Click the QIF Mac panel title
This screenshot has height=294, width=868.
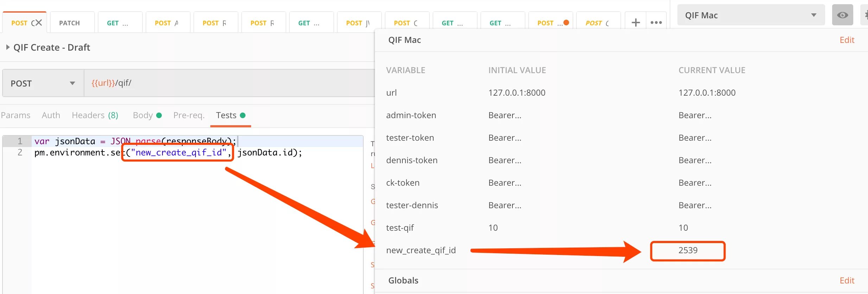404,40
